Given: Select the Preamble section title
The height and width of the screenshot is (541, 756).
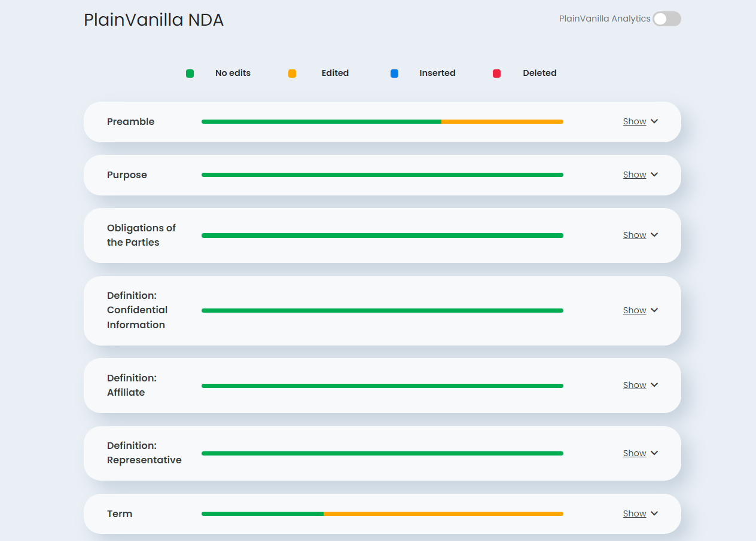Looking at the screenshot, I should 130,122.
